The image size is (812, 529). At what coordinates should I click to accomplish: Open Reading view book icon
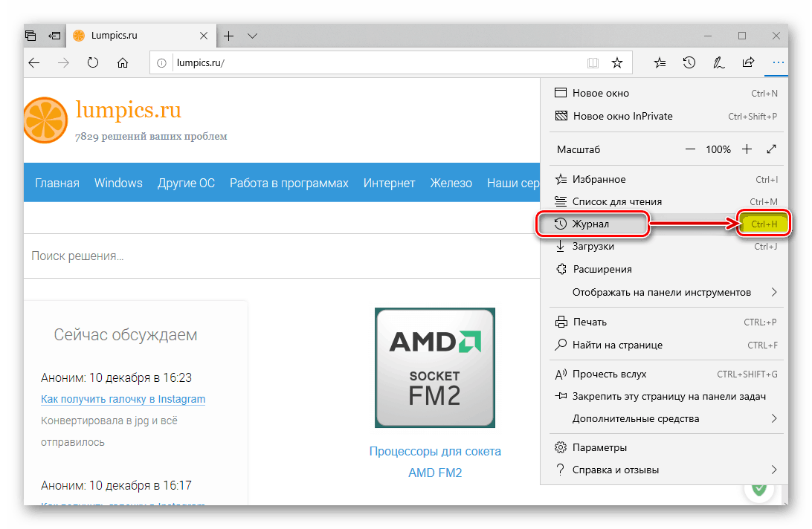pos(593,63)
